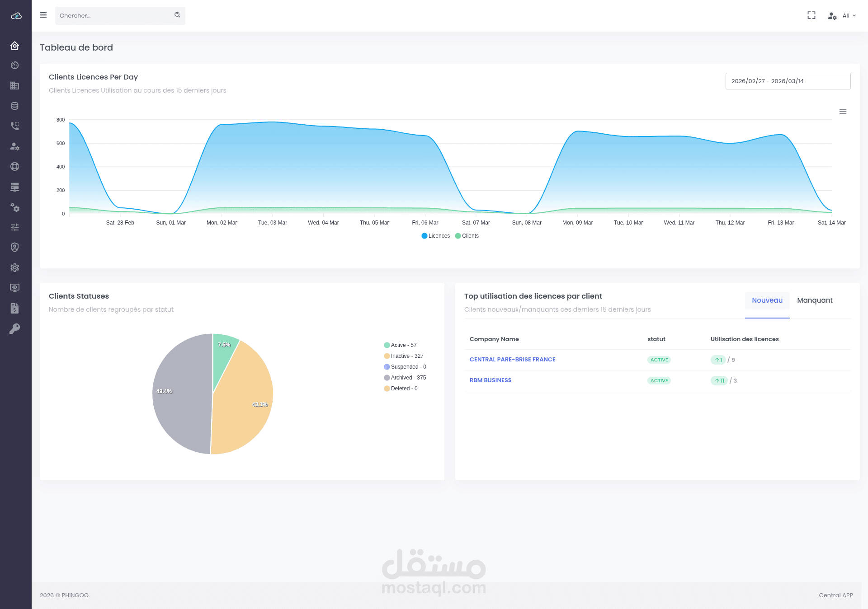
Task: Open the lifebuoy support sidebar icon
Action: 15,167
